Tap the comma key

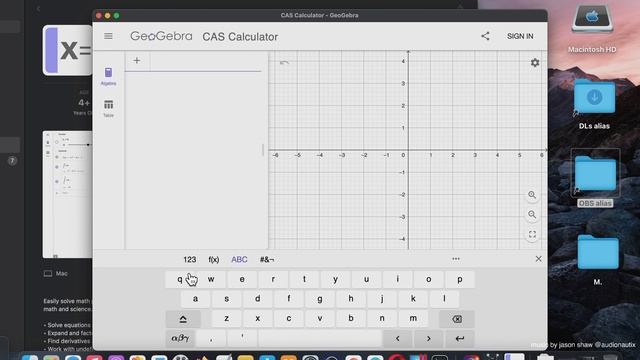click(x=211, y=338)
